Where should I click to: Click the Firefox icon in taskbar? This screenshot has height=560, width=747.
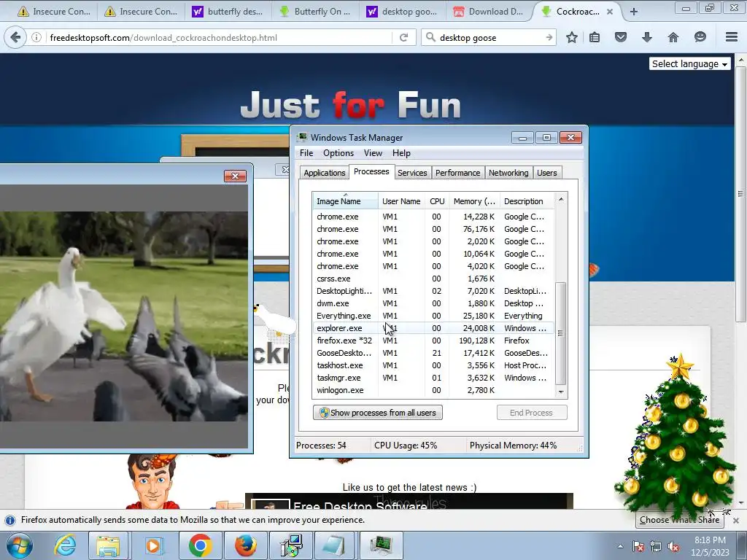coord(246,545)
